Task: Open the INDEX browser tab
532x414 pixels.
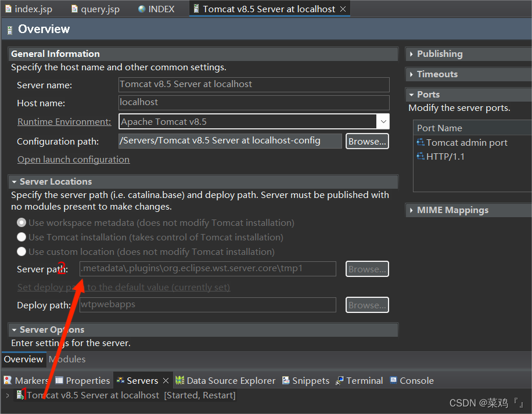Action: [x=156, y=9]
